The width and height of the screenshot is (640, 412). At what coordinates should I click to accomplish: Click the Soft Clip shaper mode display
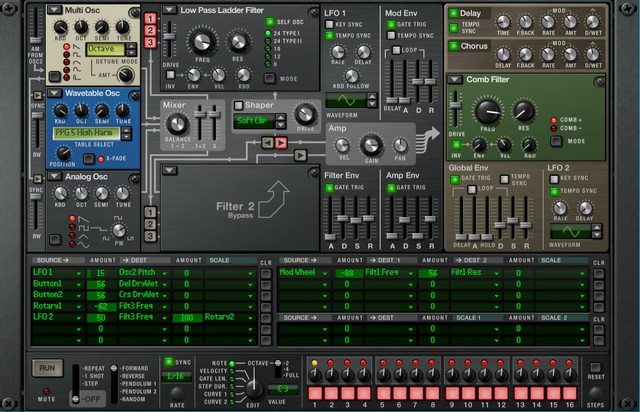click(253, 121)
